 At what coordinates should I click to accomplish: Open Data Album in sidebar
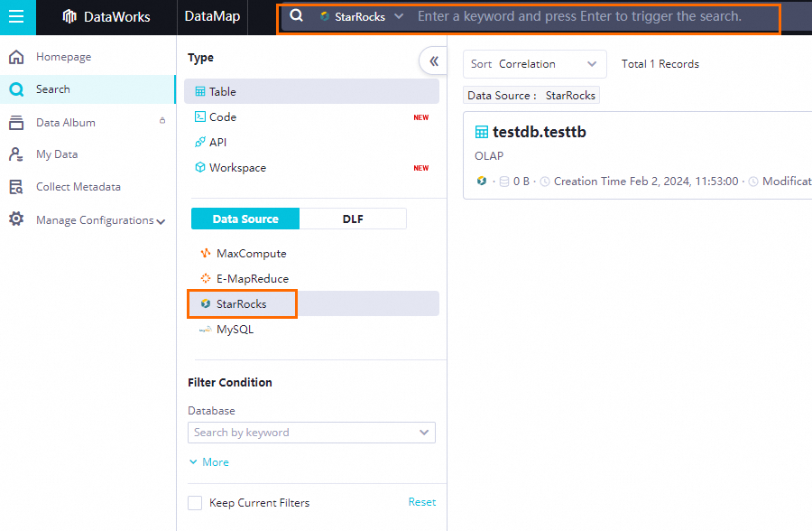pos(66,123)
